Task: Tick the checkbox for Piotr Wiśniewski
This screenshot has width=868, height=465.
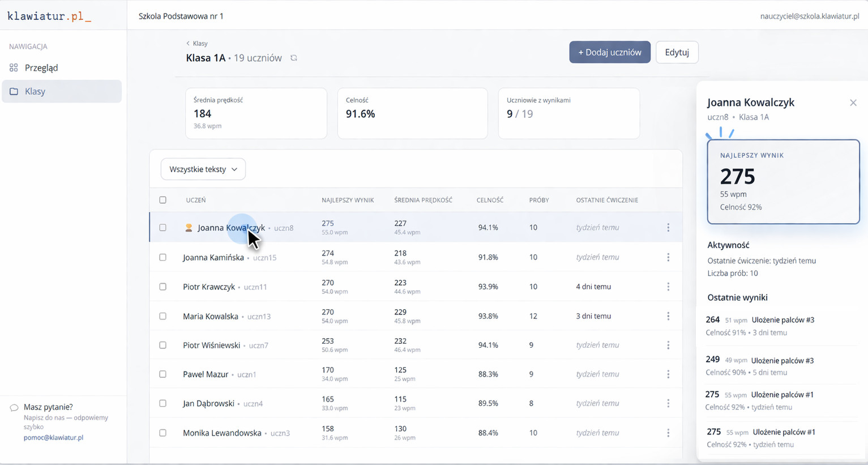Action: click(163, 345)
